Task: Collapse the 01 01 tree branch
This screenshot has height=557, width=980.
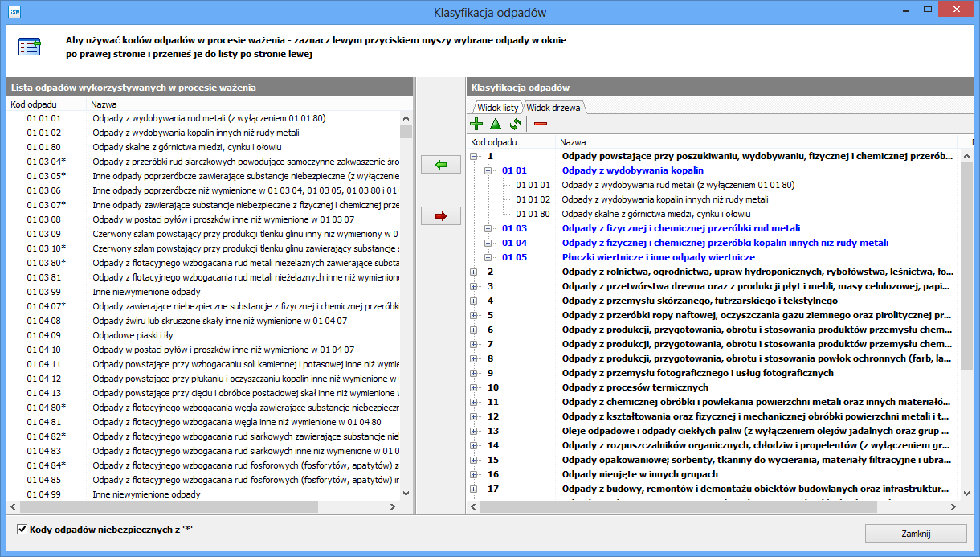Action: tap(488, 171)
